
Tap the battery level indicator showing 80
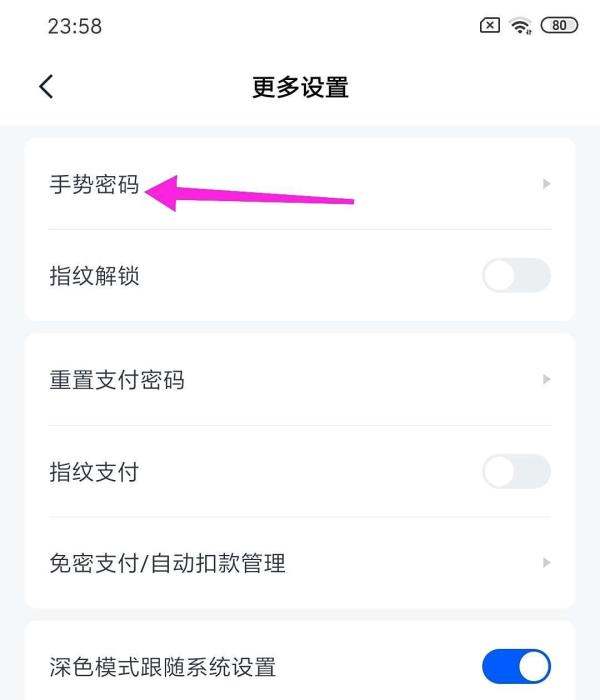pos(559,27)
